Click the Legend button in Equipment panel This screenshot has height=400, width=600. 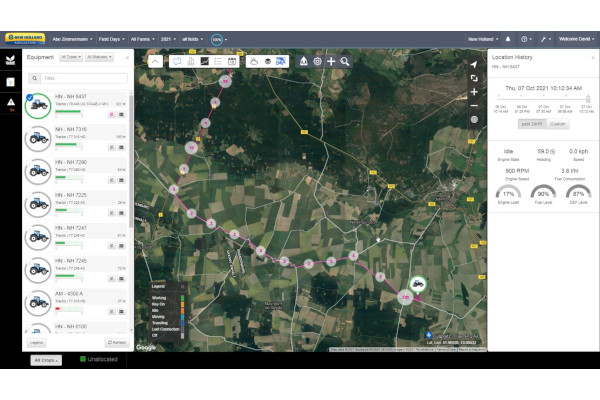pos(36,343)
